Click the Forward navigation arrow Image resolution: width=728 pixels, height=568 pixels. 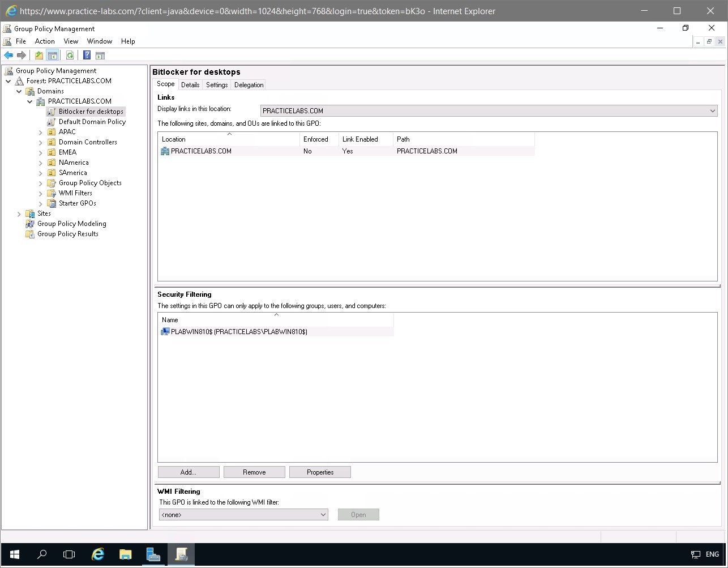22,54
